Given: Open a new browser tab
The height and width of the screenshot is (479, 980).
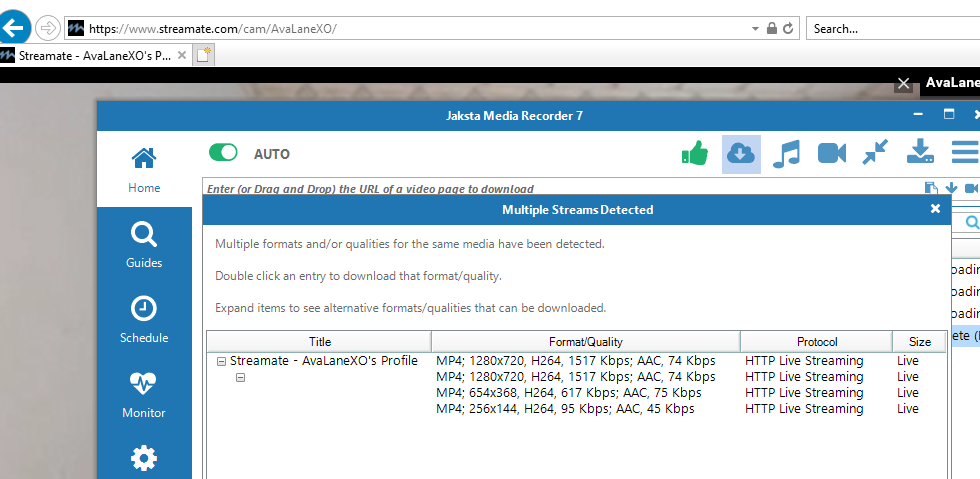Looking at the screenshot, I should (x=203, y=55).
